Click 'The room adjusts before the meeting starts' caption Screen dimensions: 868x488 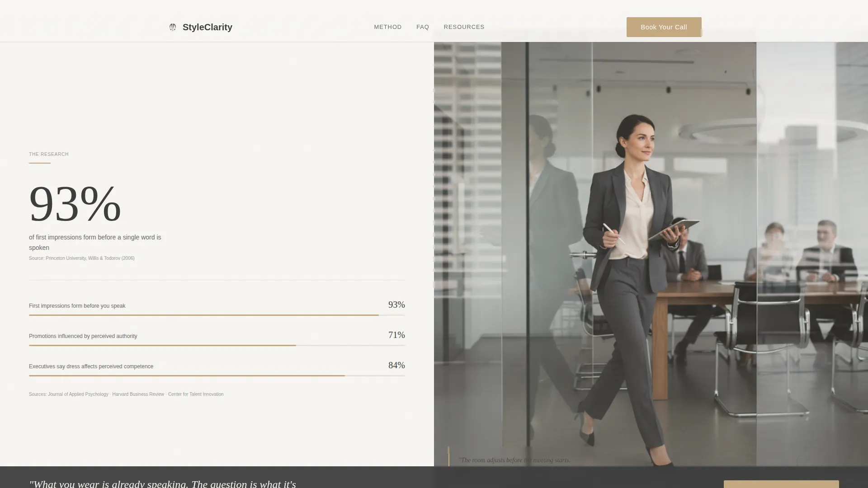tap(514, 460)
